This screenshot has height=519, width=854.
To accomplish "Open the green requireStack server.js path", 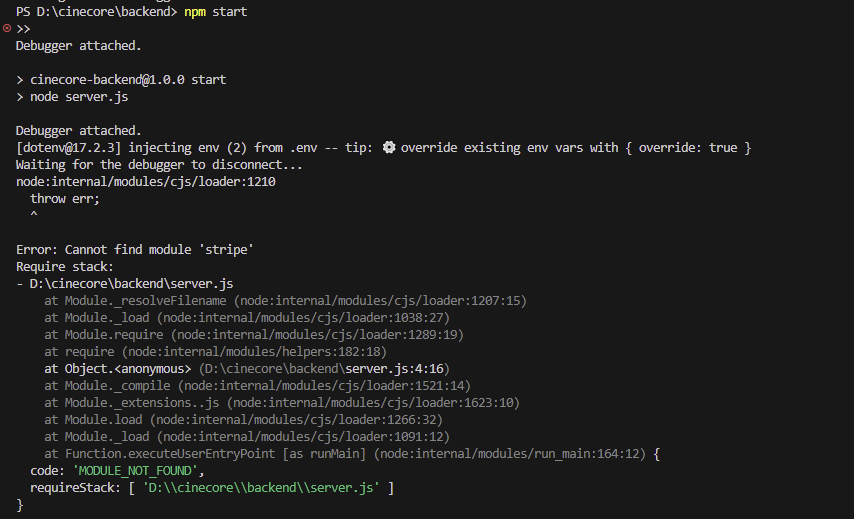I will (261, 487).
